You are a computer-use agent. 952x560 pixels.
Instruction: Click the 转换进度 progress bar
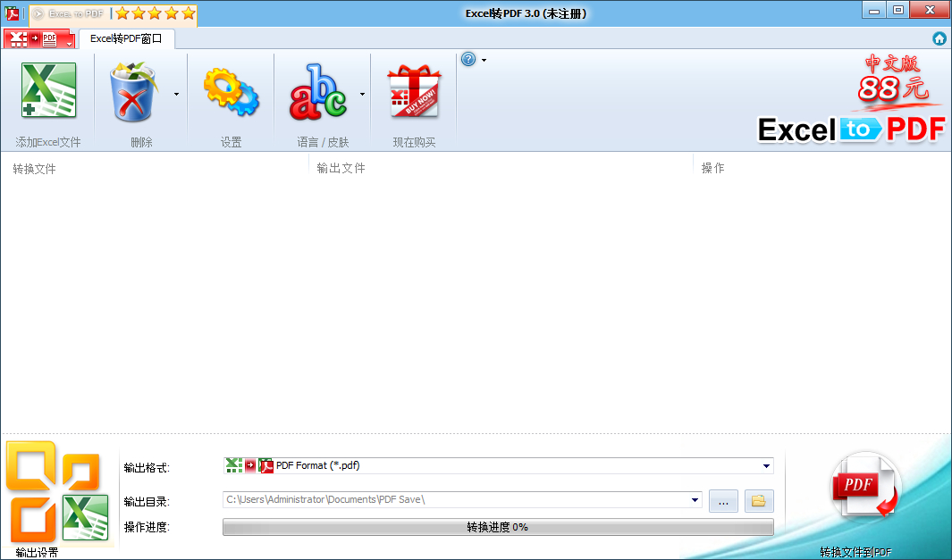(x=499, y=527)
